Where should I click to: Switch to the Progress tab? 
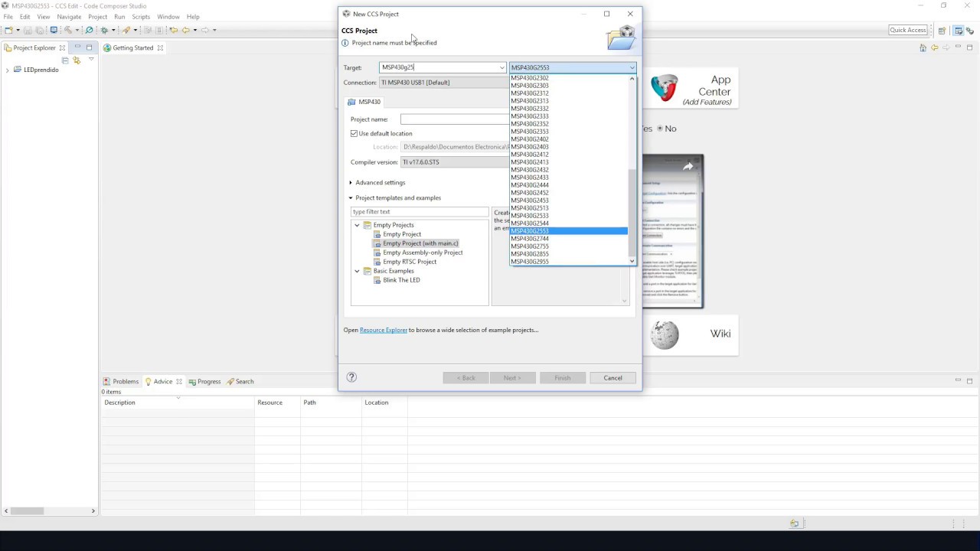(204, 381)
